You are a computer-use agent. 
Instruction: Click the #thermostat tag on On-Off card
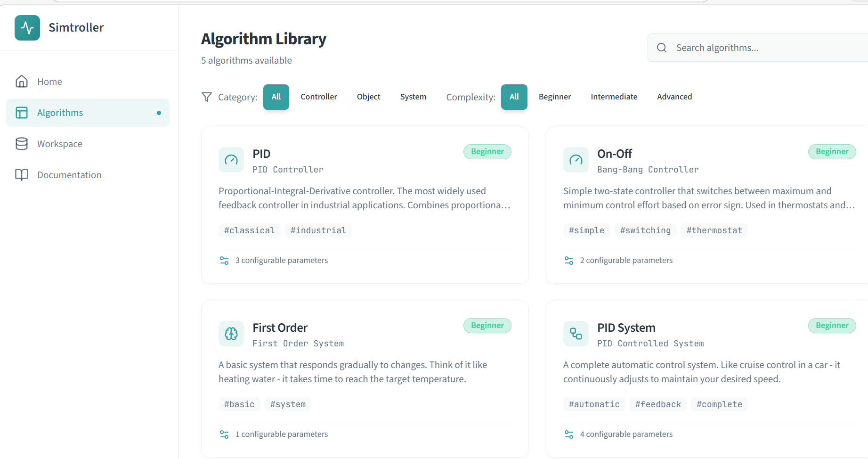(x=714, y=230)
